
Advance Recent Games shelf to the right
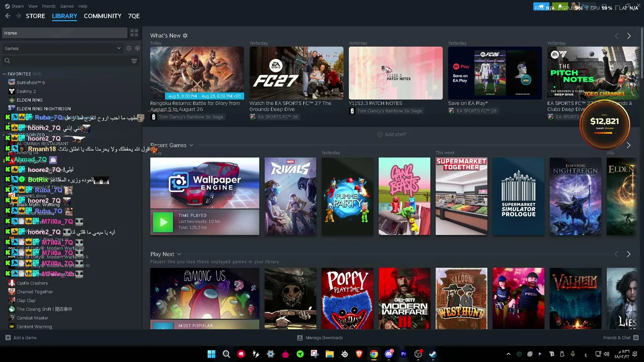[628, 145]
